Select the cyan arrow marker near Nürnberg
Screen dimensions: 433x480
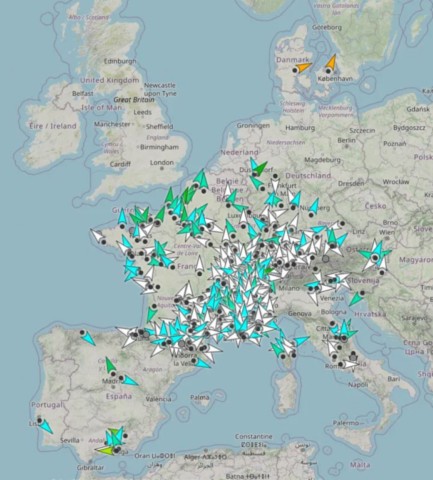[x=314, y=206]
